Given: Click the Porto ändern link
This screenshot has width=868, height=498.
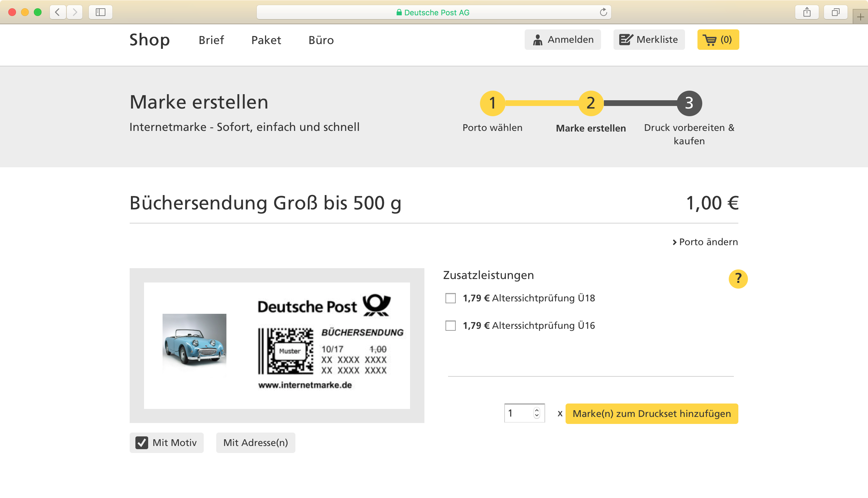Looking at the screenshot, I should click(x=705, y=242).
